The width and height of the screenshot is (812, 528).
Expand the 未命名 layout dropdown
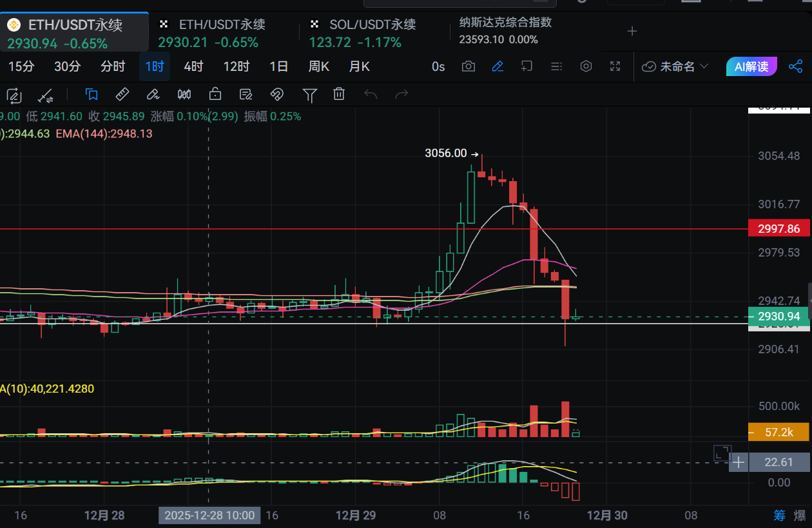[676, 66]
